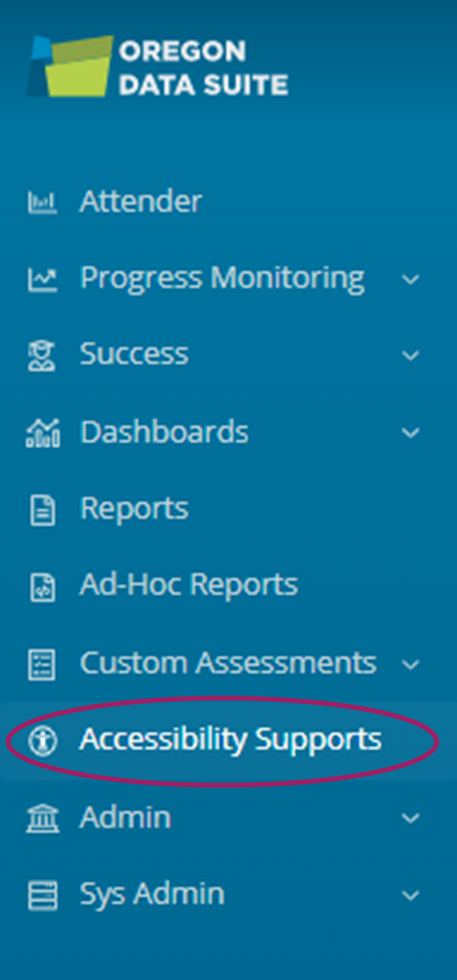
Task: Click the Oregon Data Suite logo
Action: 156,67
